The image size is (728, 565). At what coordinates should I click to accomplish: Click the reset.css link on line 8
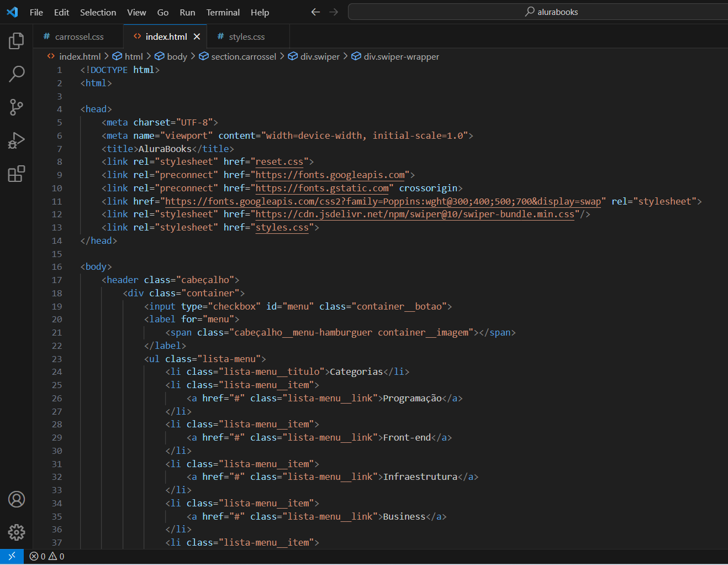click(x=279, y=162)
